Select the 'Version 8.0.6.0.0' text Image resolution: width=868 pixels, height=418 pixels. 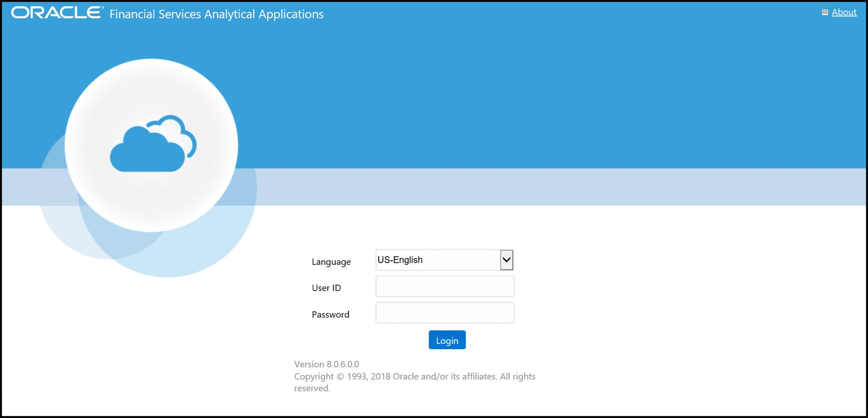point(327,364)
